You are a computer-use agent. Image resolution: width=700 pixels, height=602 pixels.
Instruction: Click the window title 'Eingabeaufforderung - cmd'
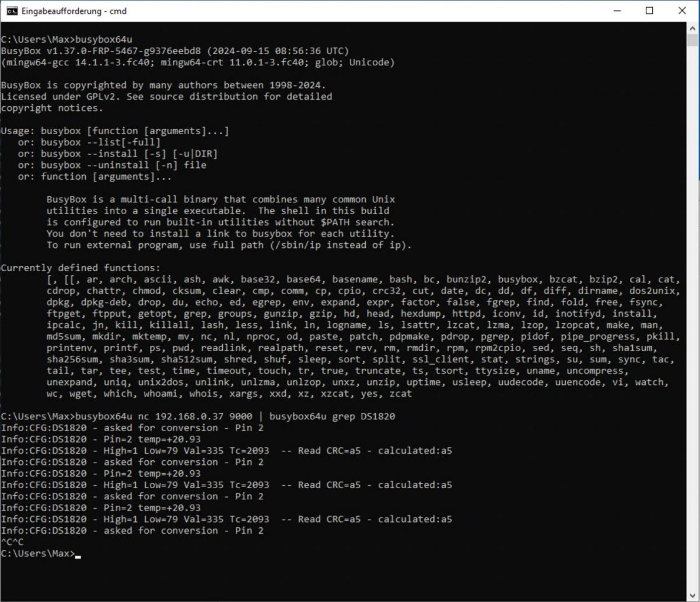pos(74,11)
